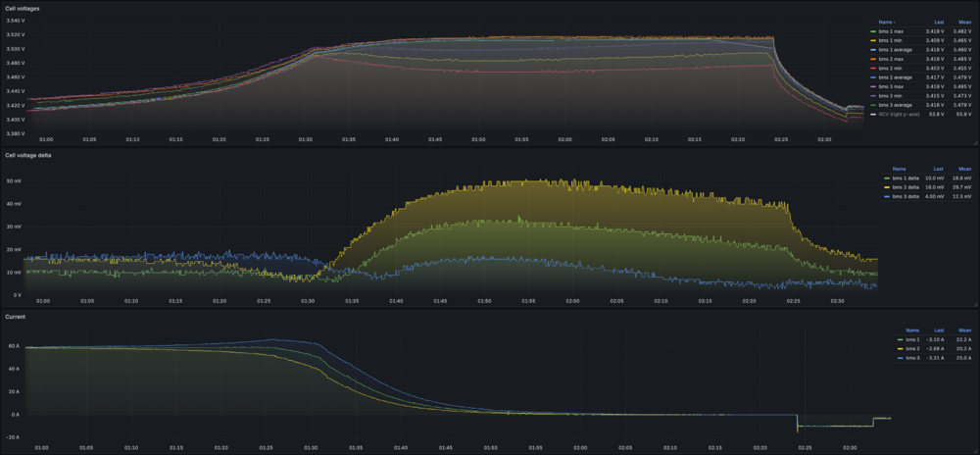The width and height of the screenshot is (980, 455).
Task: Toggle the bms 3 max series
Action: [x=891, y=87]
